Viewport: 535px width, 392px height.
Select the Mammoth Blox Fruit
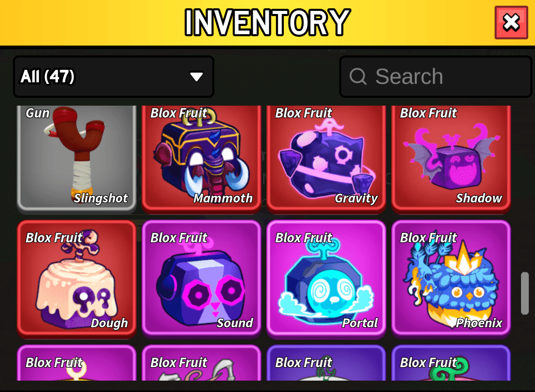point(201,158)
